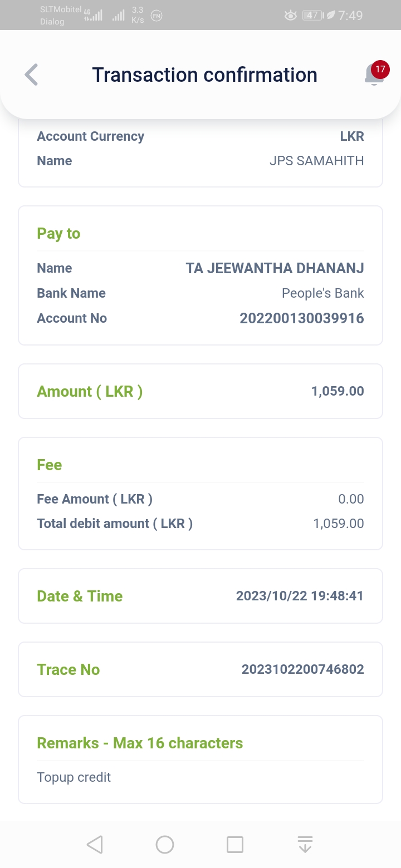The width and height of the screenshot is (401, 868).
Task: Hide navigation bar with down-arrow icon
Action: (305, 844)
